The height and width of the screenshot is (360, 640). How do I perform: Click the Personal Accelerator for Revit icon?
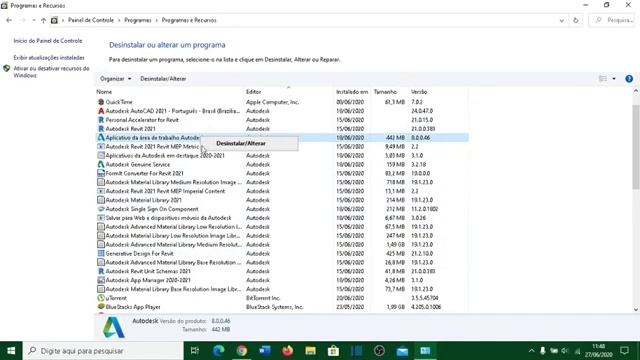[x=101, y=120]
